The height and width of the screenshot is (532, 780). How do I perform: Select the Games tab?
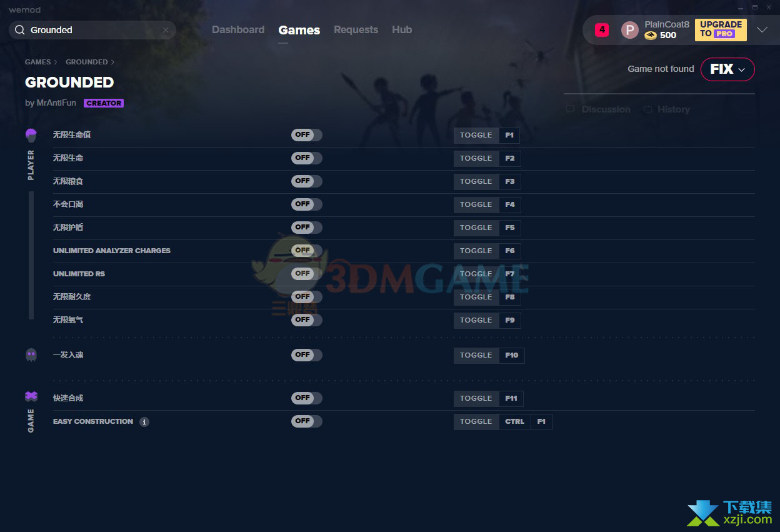[x=299, y=30]
